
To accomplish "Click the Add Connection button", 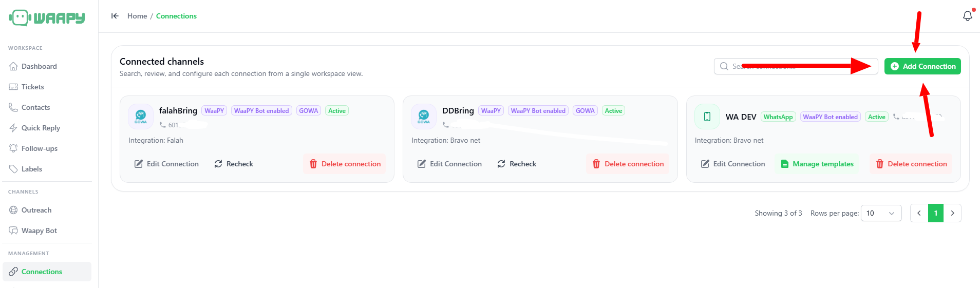I will pyautogui.click(x=922, y=66).
